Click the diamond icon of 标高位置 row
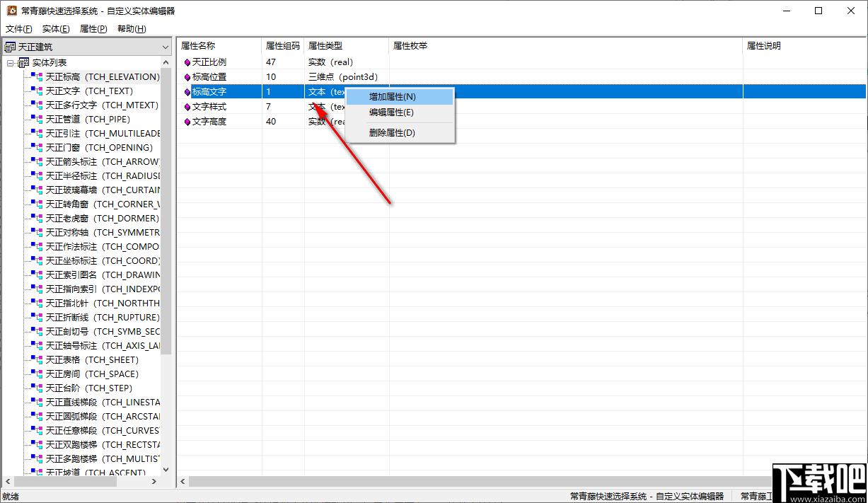 (187, 77)
